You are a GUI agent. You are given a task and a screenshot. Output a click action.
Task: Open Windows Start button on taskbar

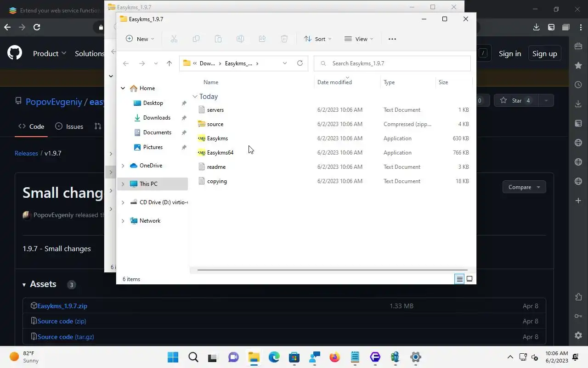point(173,357)
